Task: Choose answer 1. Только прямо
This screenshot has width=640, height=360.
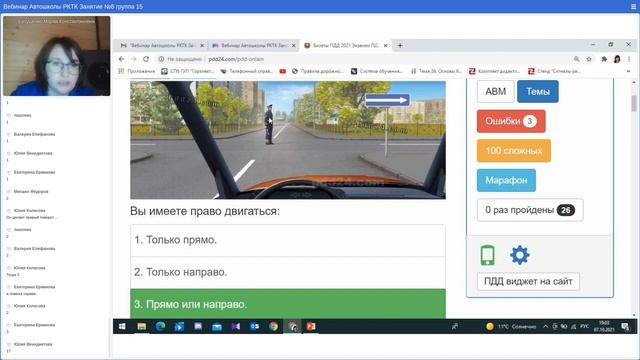Action: pos(288,240)
